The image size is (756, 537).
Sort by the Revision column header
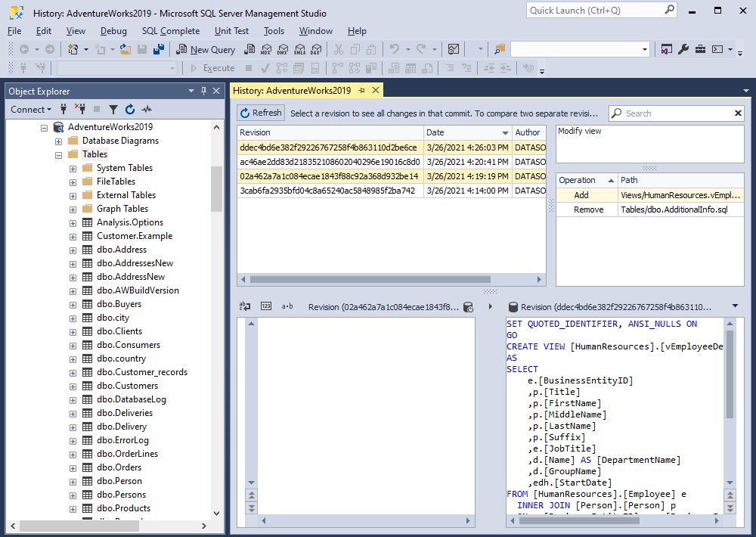pyautogui.click(x=330, y=132)
